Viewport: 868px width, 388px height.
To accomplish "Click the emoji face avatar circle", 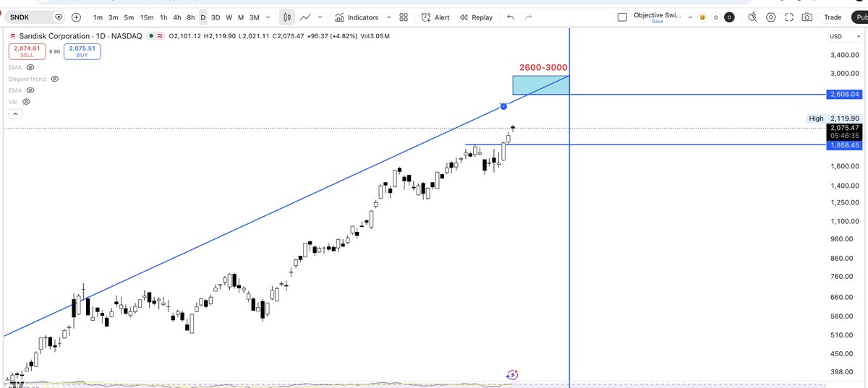I will pos(703,17).
